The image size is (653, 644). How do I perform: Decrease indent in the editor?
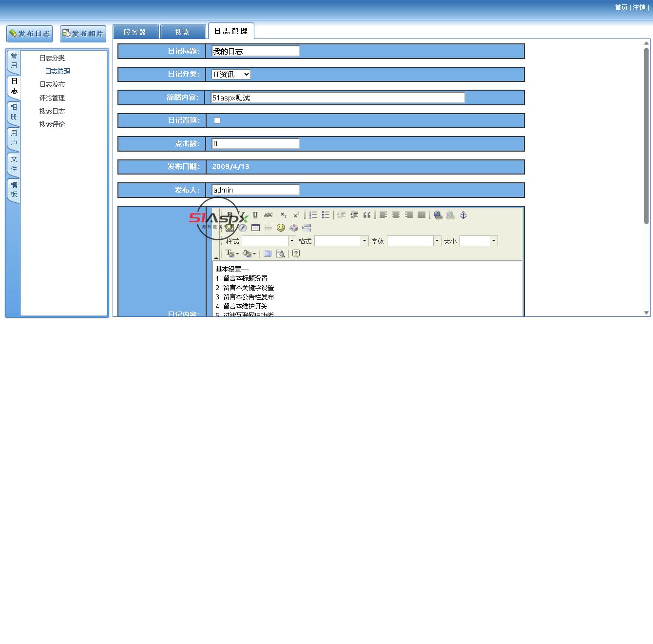tap(341, 215)
